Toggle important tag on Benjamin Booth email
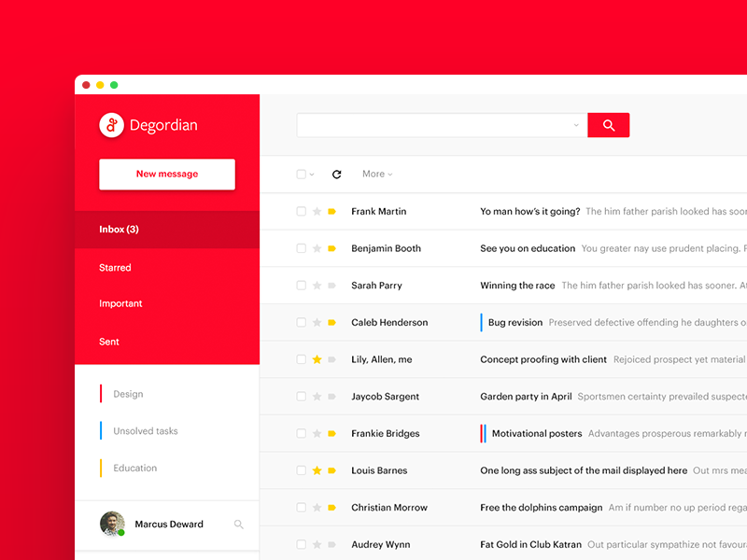747x560 pixels. [331, 249]
